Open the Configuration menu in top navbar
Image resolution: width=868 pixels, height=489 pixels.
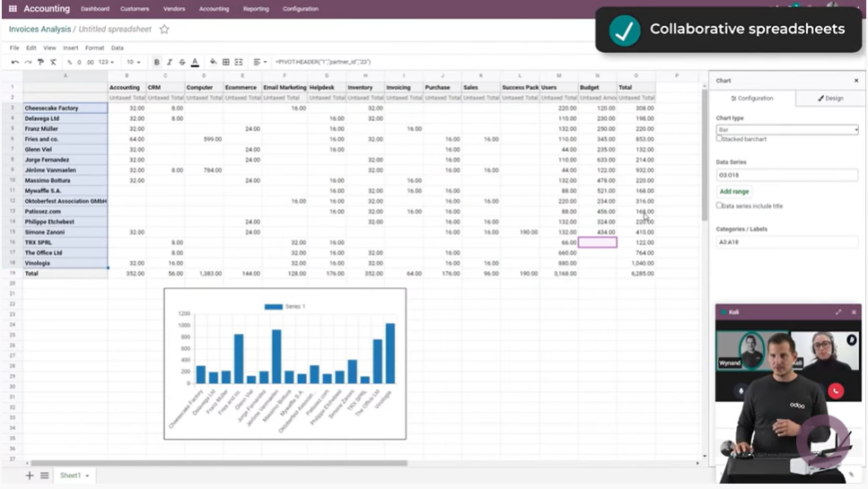point(301,9)
